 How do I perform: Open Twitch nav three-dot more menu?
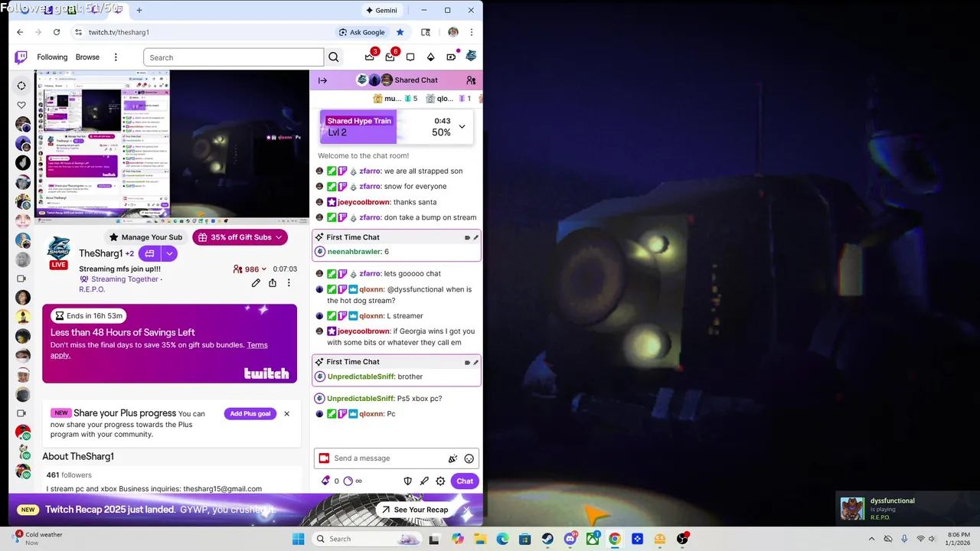click(116, 57)
